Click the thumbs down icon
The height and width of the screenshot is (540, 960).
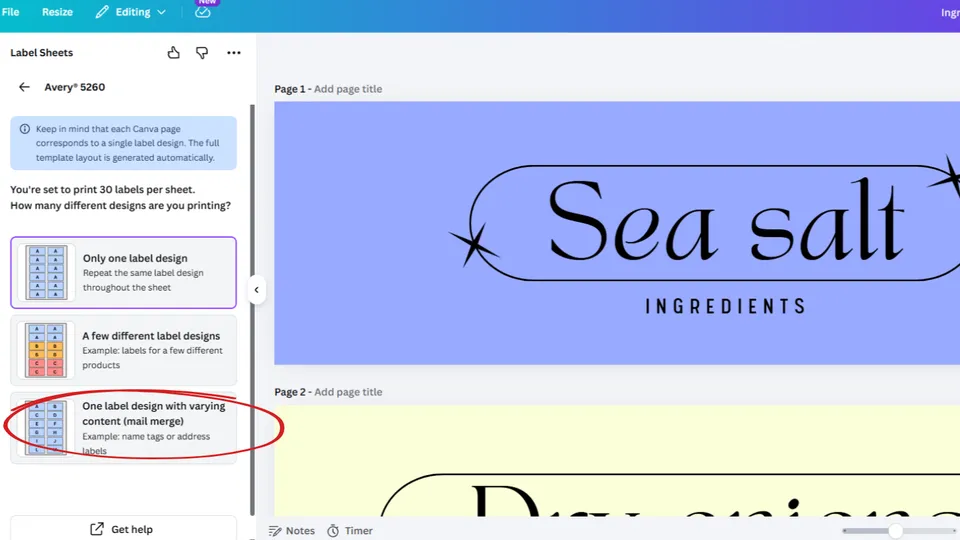coord(201,53)
